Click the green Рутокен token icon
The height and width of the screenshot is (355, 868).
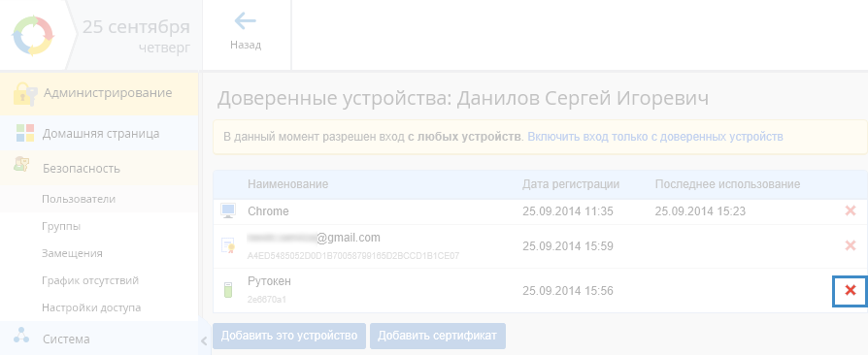tap(228, 290)
